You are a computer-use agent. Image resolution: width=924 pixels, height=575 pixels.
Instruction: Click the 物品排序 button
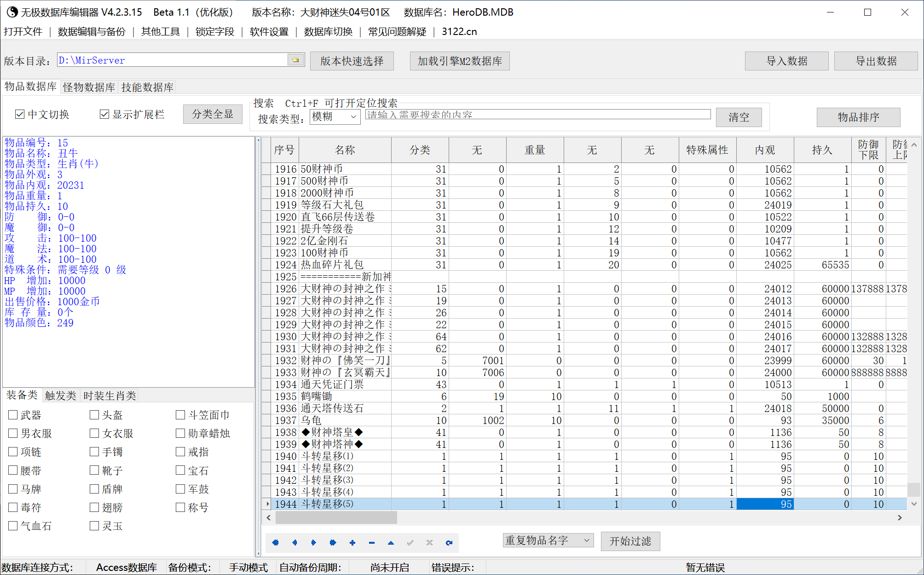point(859,117)
